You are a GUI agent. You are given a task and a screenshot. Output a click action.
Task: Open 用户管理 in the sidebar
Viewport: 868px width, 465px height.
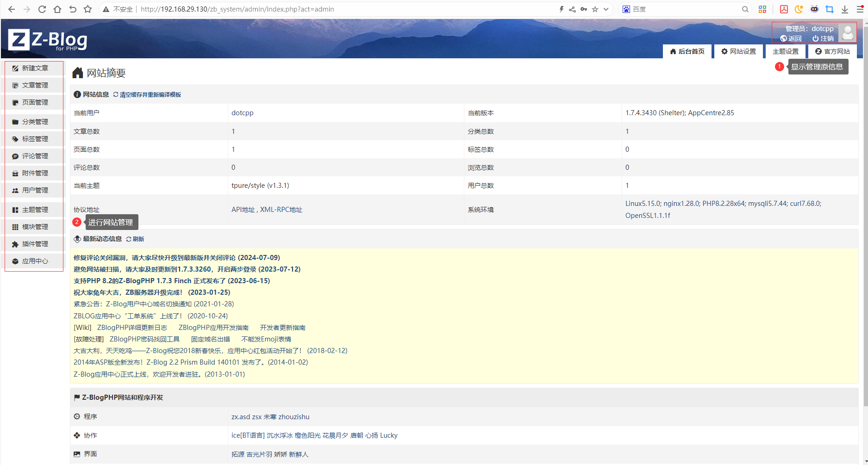click(34, 190)
